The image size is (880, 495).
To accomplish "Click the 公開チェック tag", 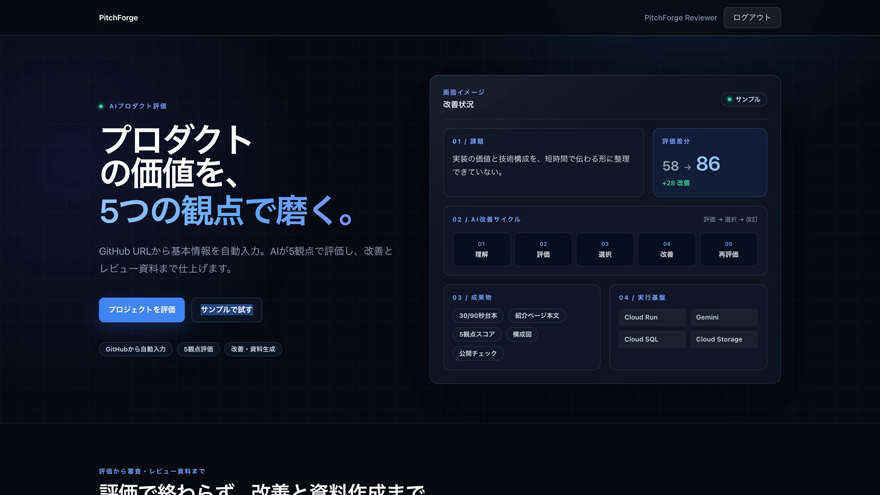I will pyautogui.click(x=478, y=354).
